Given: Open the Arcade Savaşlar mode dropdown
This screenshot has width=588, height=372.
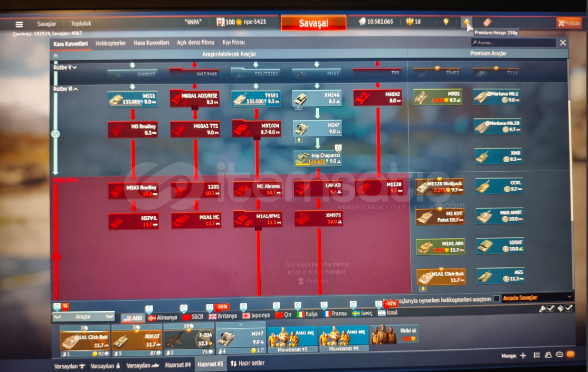Looking at the screenshot, I should 537,297.
